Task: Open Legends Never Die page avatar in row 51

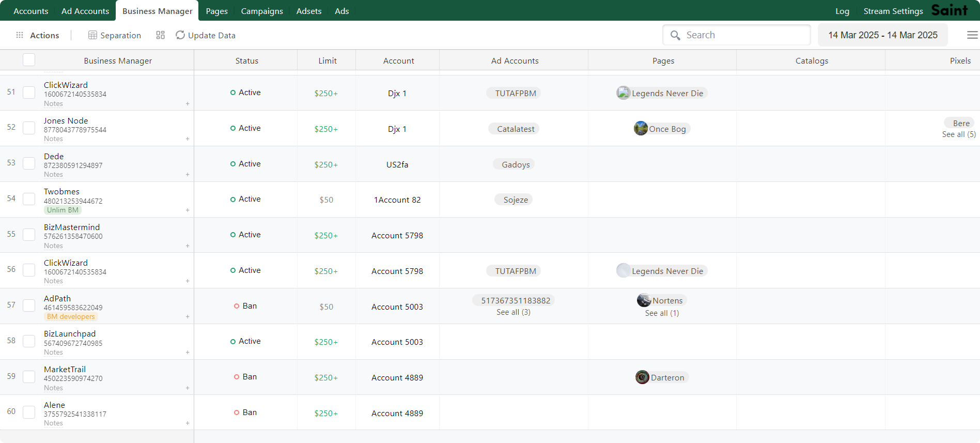Action: coord(624,93)
